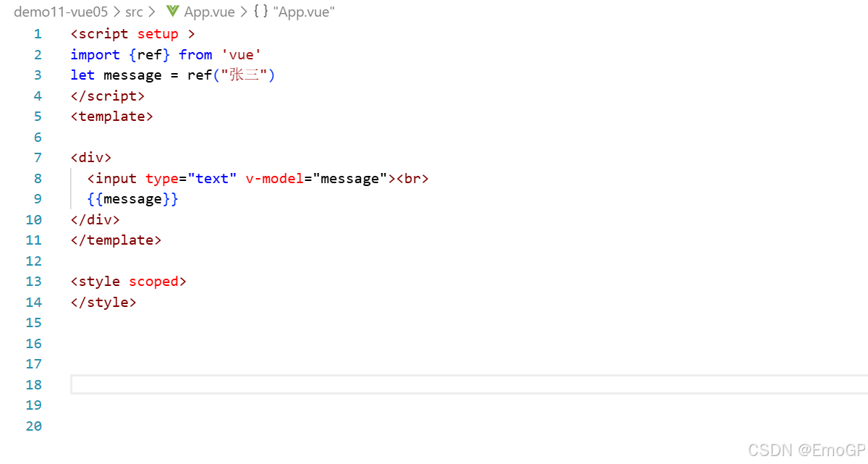Viewport: 868px width, 464px height.
Task: Place cursor in the highlighted empty line 18
Action: [x=469, y=384]
